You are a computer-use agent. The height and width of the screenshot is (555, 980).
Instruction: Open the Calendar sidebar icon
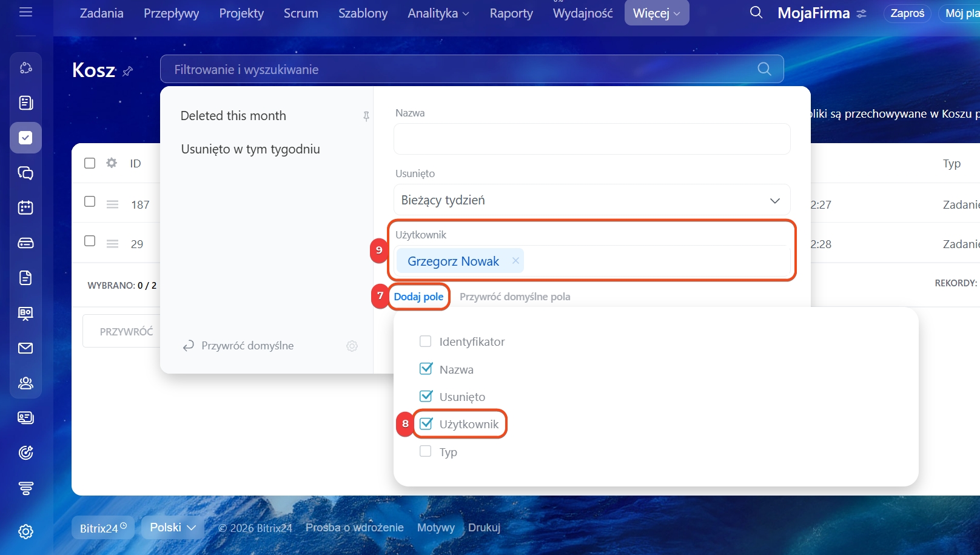point(25,207)
